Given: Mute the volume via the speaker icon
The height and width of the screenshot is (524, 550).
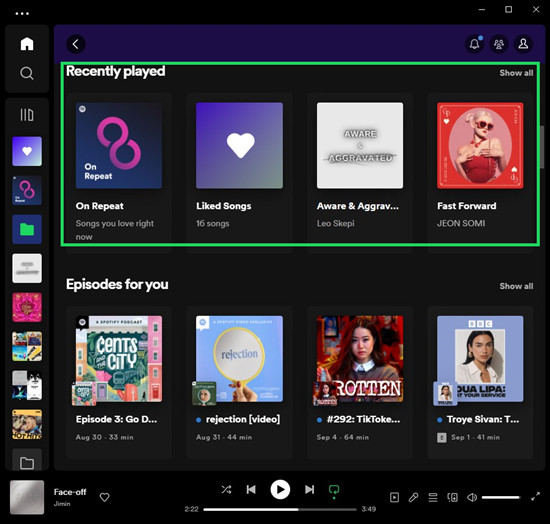Looking at the screenshot, I should 472,497.
